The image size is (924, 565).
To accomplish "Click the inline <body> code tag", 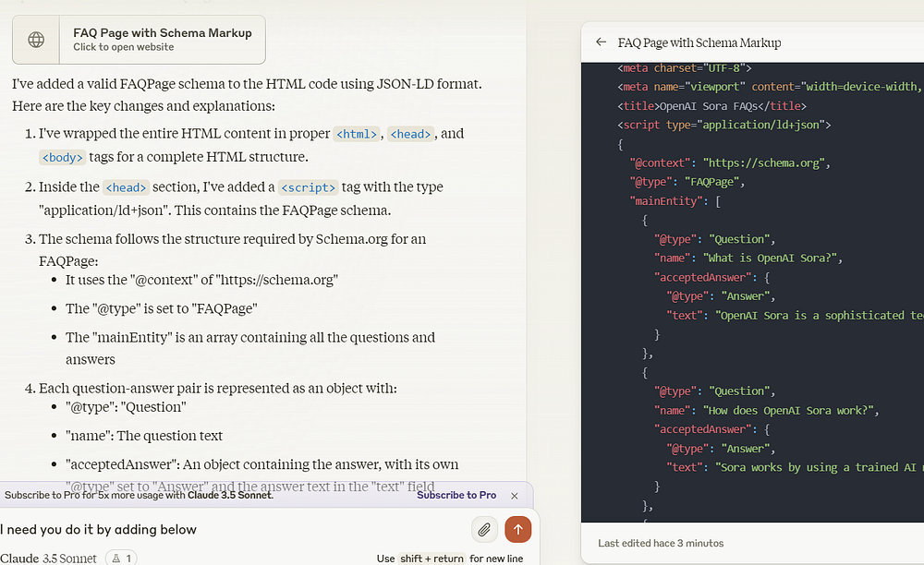I will (63, 158).
